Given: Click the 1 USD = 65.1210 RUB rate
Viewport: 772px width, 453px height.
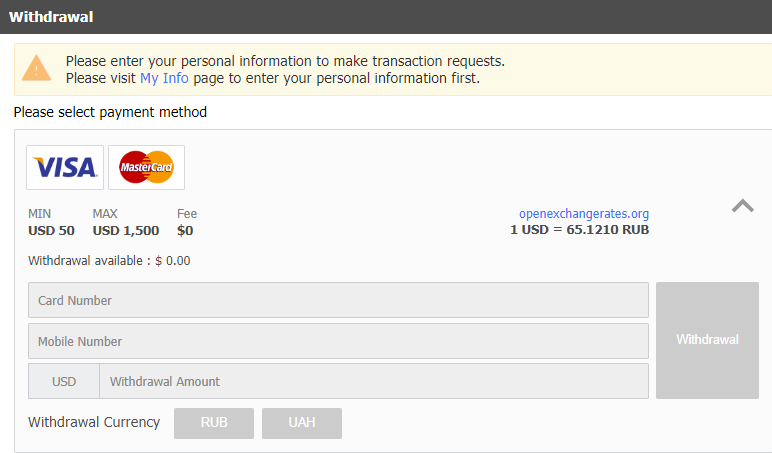Looking at the screenshot, I should click(x=579, y=230).
